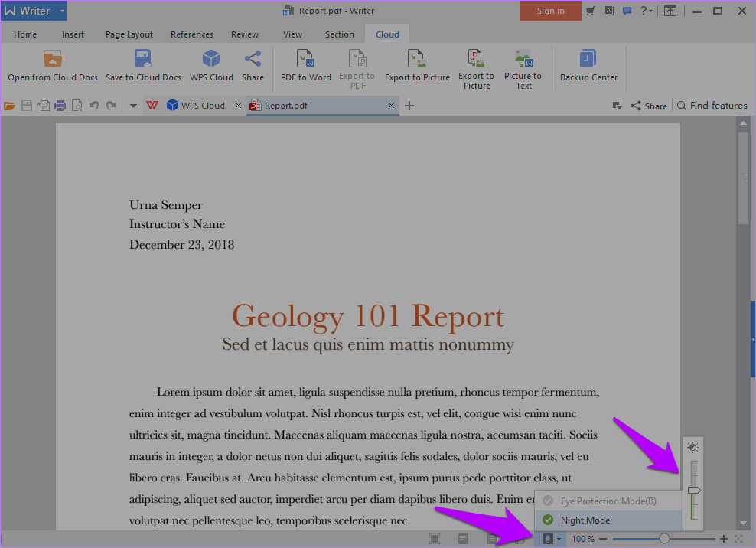Toggle Night Mode option
756x548 pixels.
click(585, 520)
